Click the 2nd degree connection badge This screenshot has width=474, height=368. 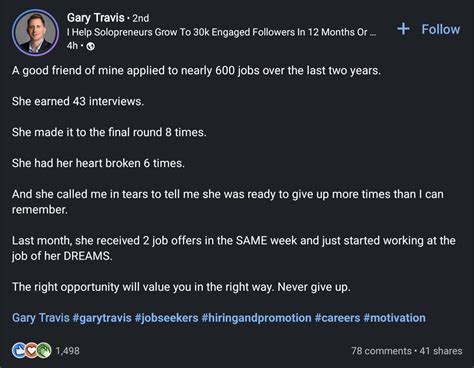141,18
